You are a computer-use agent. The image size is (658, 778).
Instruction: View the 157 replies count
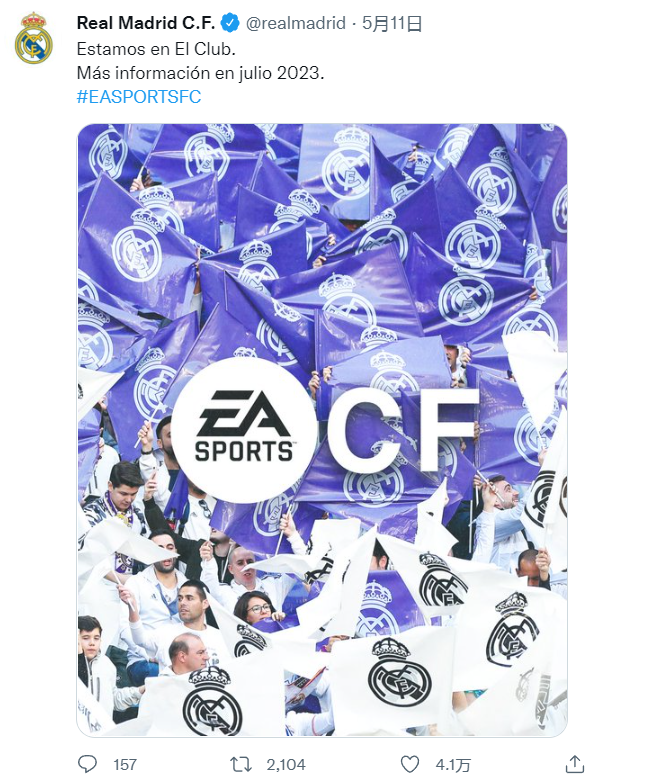pyautogui.click(x=125, y=765)
